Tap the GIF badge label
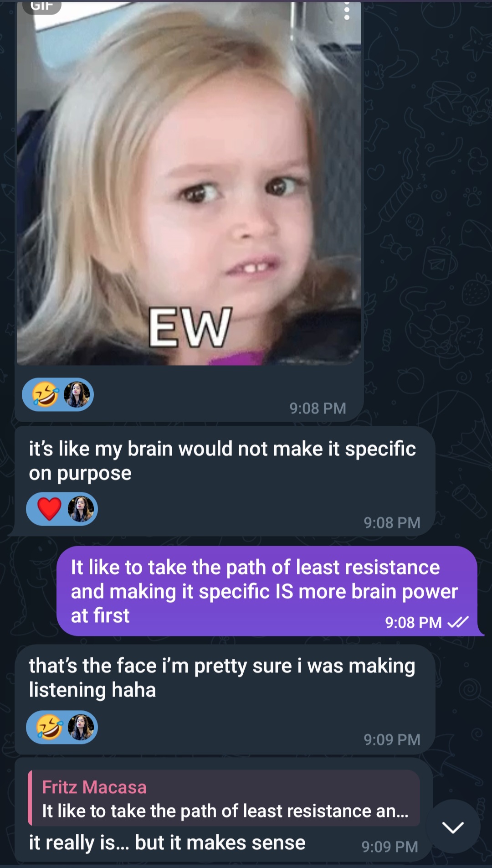492x868 pixels. pyautogui.click(x=41, y=6)
